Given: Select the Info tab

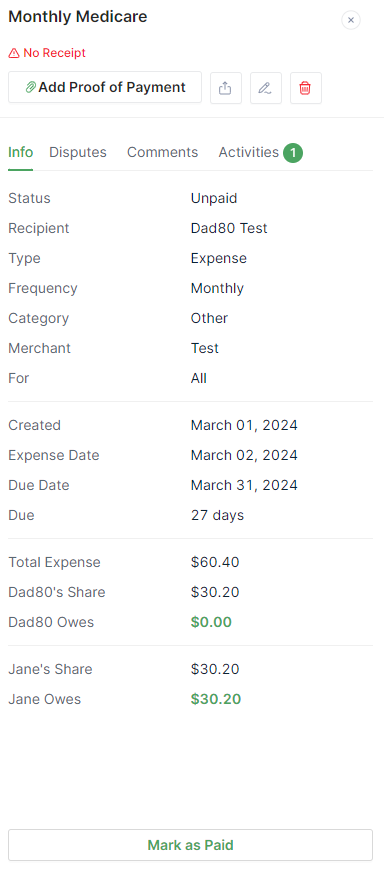Looking at the screenshot, I should (x=21, y=152).
